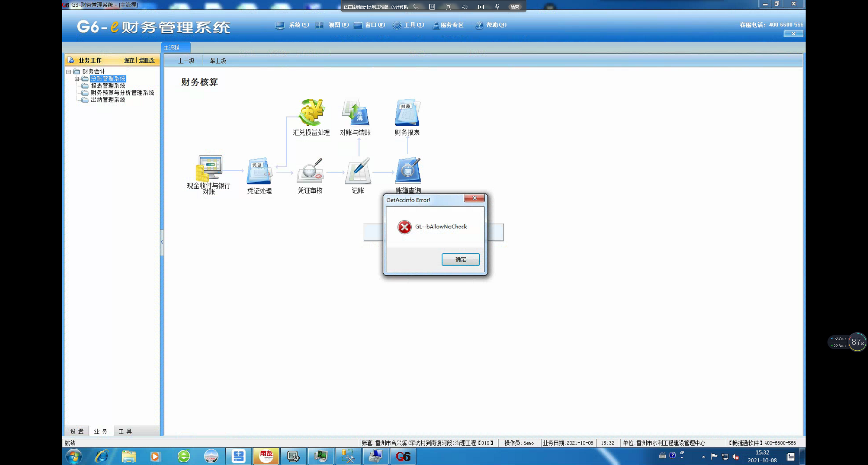Show hidden tray icons arrow
Viewport: 868px width, 465px height.
pos(703,457)
